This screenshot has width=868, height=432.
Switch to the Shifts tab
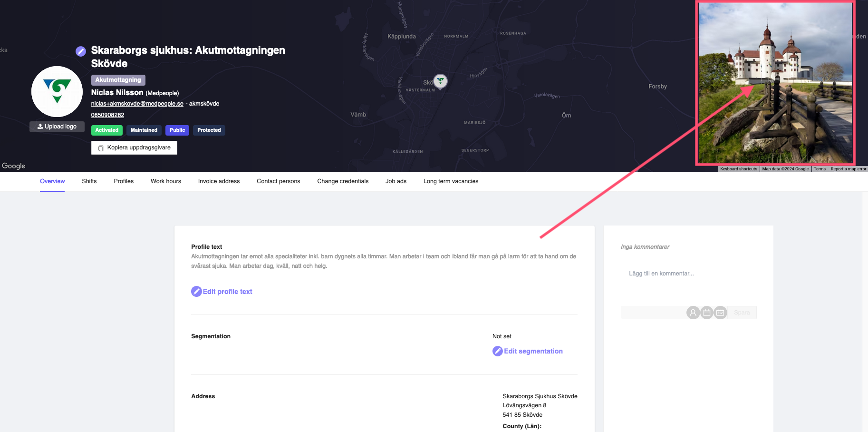click(x=89, y=181)
